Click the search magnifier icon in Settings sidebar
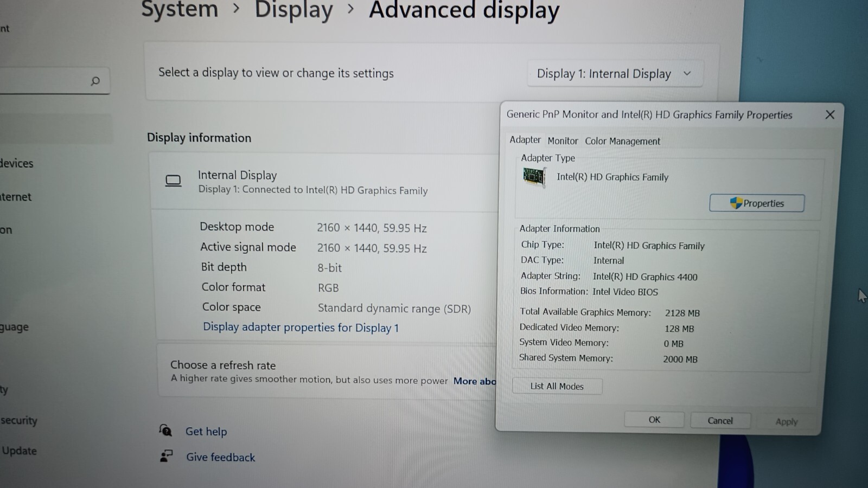The height and width of the screenshot is (488, 868). [95, 81]
